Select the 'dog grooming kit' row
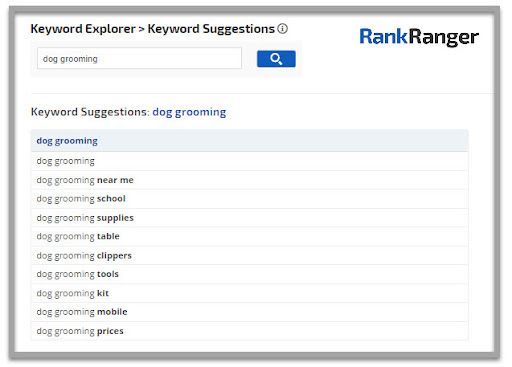The image size is (512, 367). coord(250,293)
